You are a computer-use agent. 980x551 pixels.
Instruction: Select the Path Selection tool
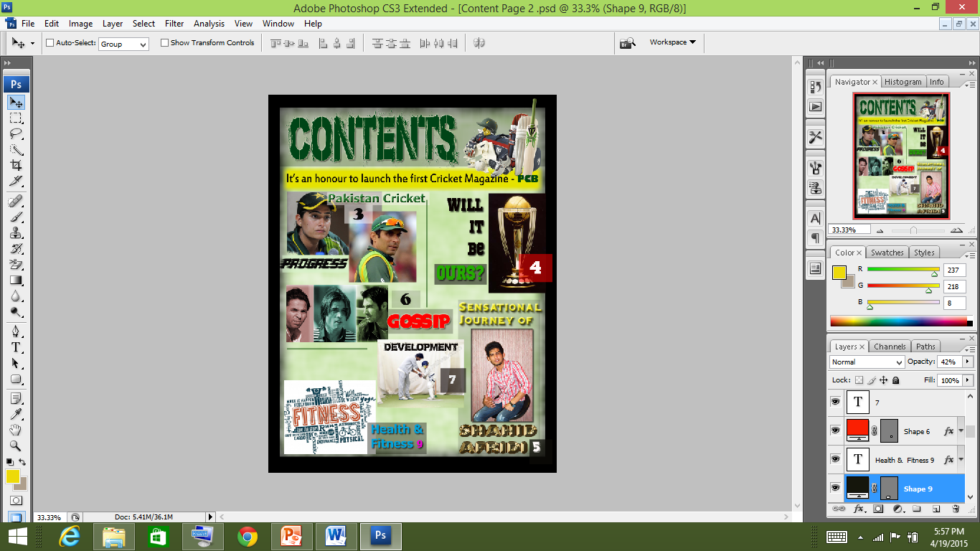click(16, 363)
